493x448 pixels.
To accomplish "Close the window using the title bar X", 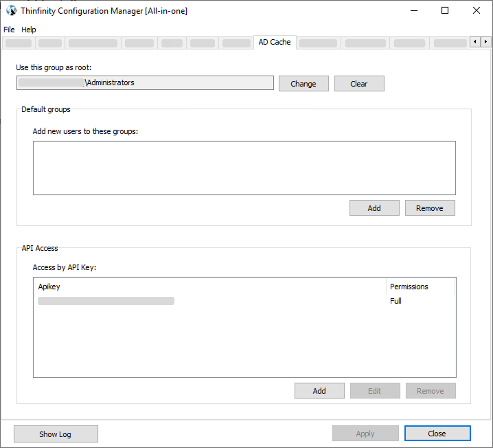I will 476,11.
